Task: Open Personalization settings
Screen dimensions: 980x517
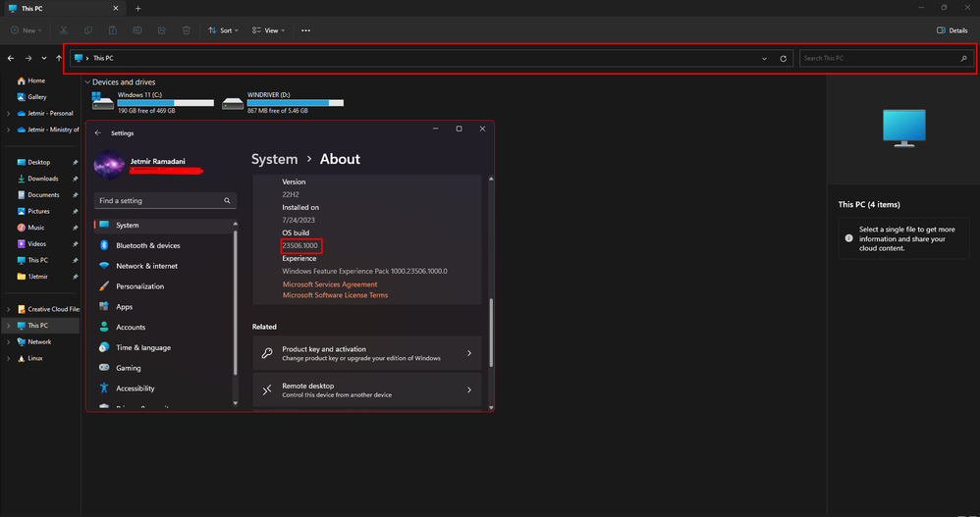Action: (x=165, y=286)
